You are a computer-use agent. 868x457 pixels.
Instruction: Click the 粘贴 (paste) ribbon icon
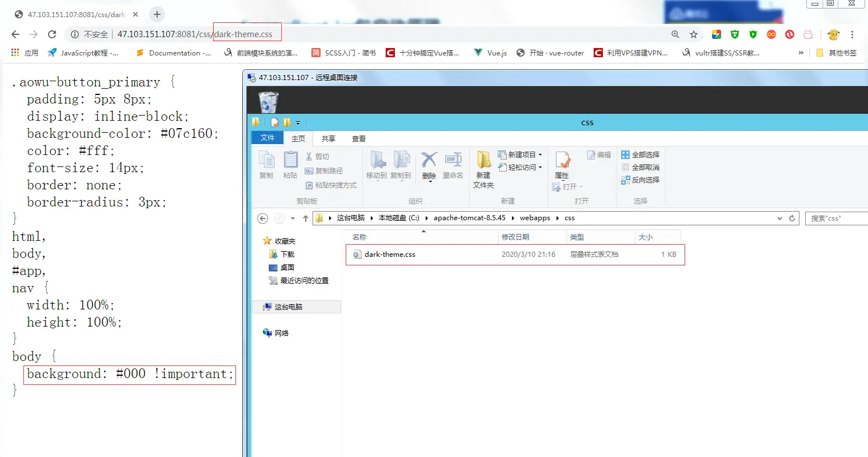pos(290,165)
